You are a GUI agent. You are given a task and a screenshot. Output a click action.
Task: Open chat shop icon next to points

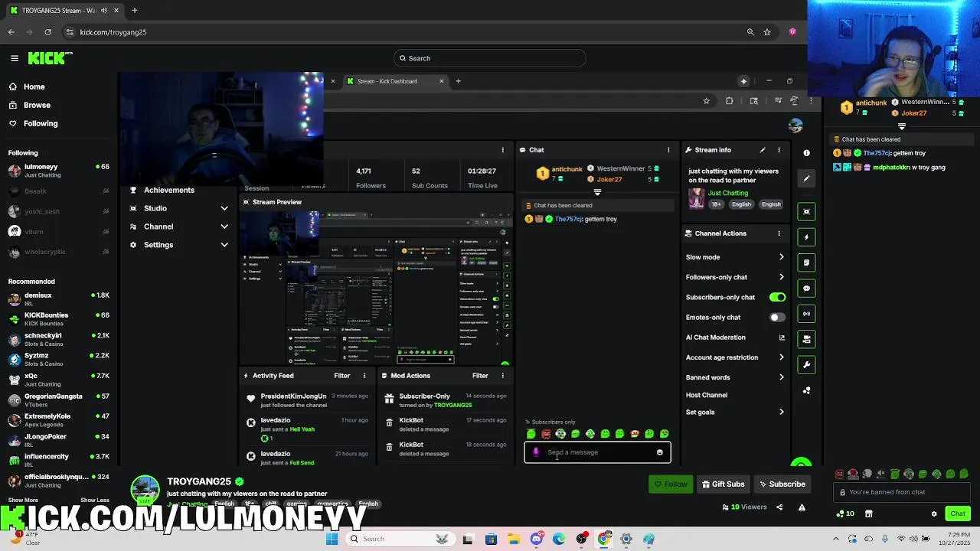tap(869, 514)
